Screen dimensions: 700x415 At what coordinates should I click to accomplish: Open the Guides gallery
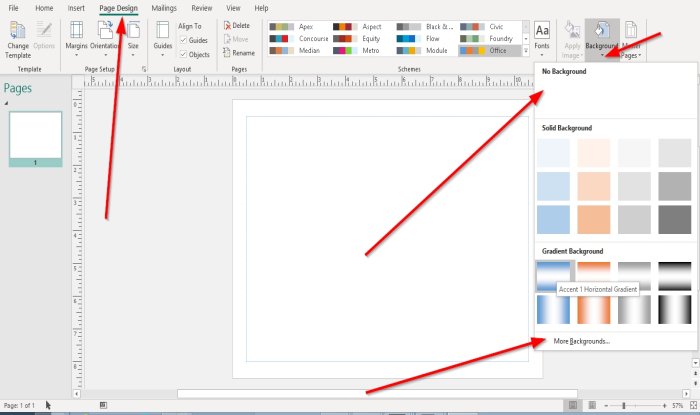click(x=162, y=39)
